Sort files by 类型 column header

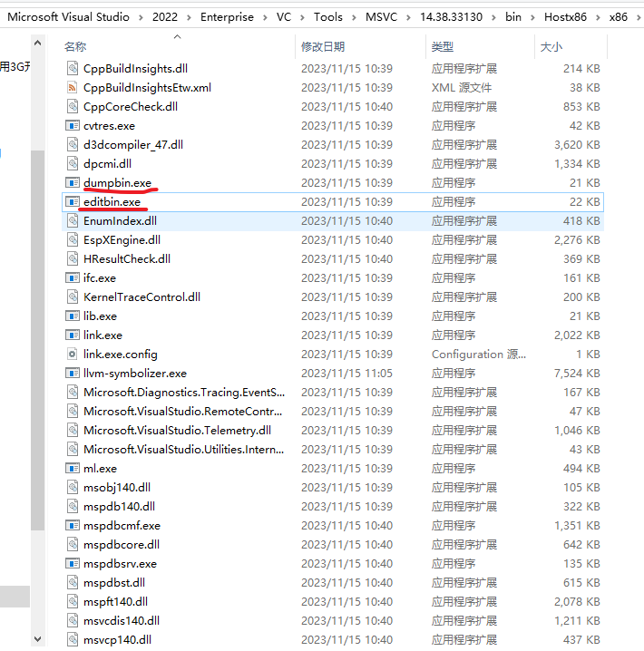point(443,46)
